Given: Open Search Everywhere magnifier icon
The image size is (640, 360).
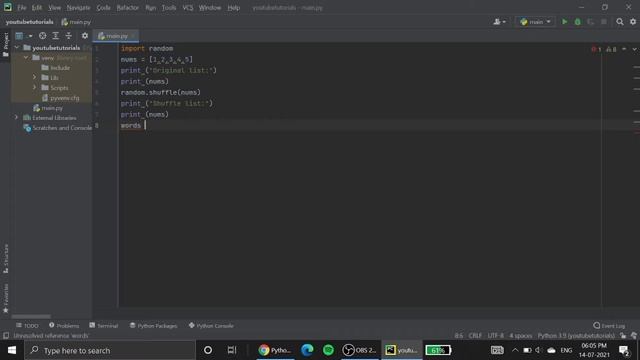Looking at the screenshot, I should [x=620, y=22].
